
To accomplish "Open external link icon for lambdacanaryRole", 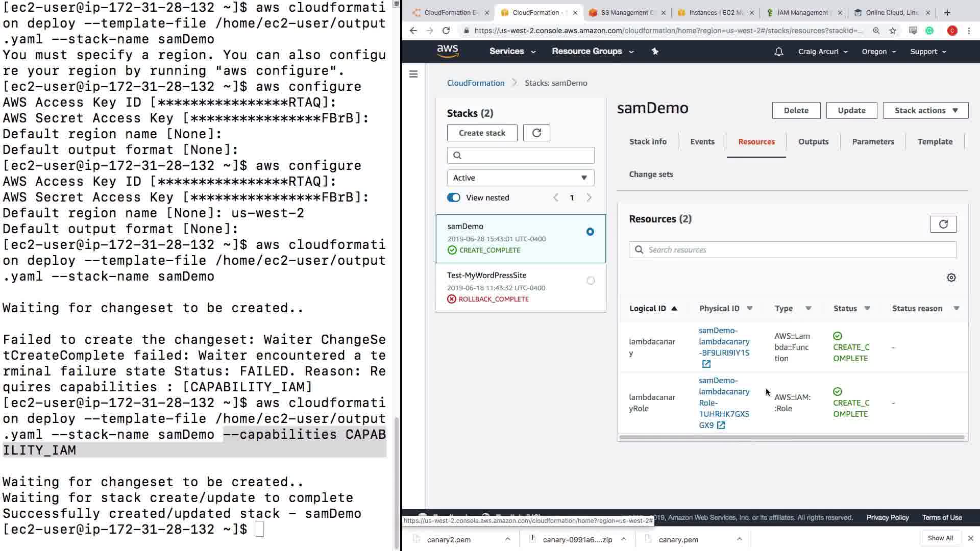I will click(x=721, y=425).
